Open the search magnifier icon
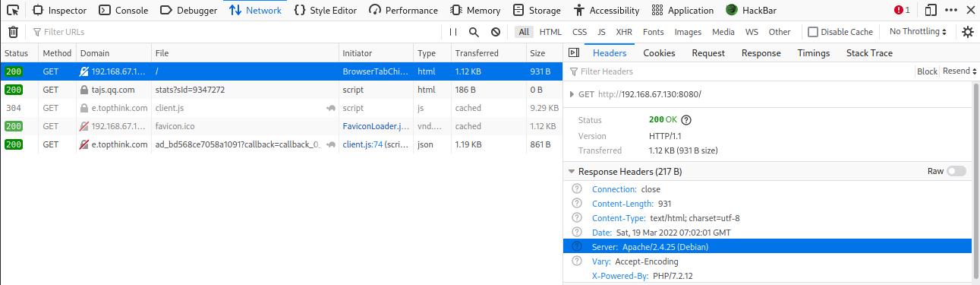This screenshot has width=980, height=285. (x=474, y=32)
